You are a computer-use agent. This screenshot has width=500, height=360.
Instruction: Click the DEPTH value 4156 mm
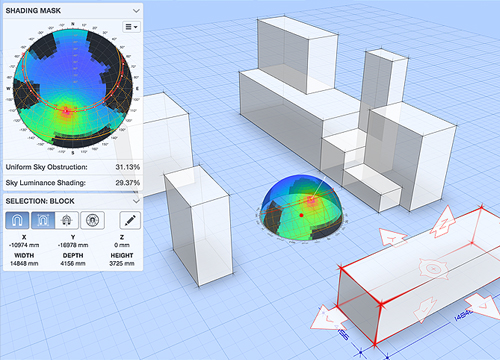(x=73, y=263)
